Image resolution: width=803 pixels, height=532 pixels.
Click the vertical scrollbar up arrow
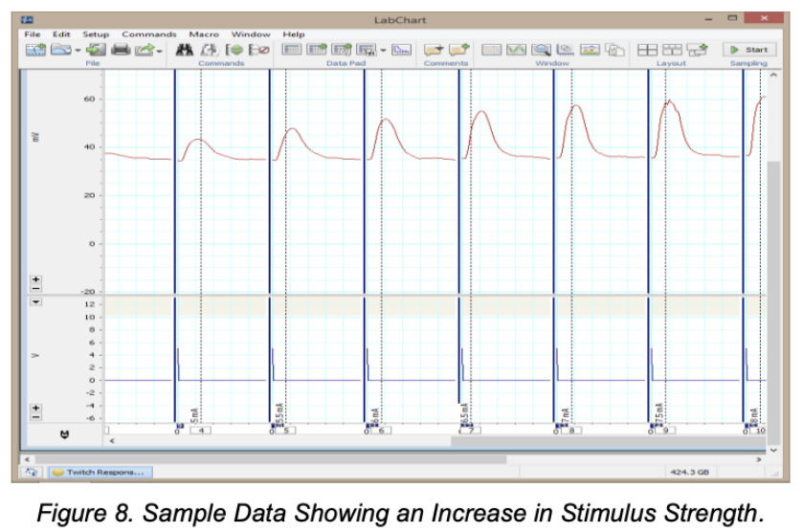pyautogui.click(x=774, y=76)
